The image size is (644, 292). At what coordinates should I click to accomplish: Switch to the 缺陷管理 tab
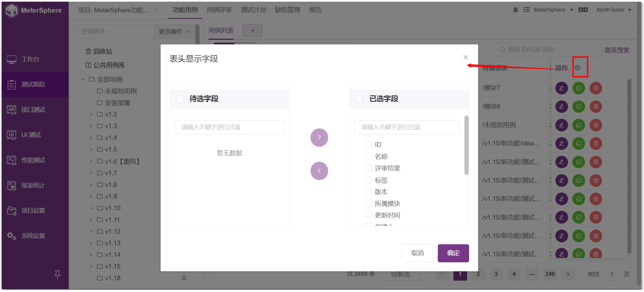click(x=288, y=10)
